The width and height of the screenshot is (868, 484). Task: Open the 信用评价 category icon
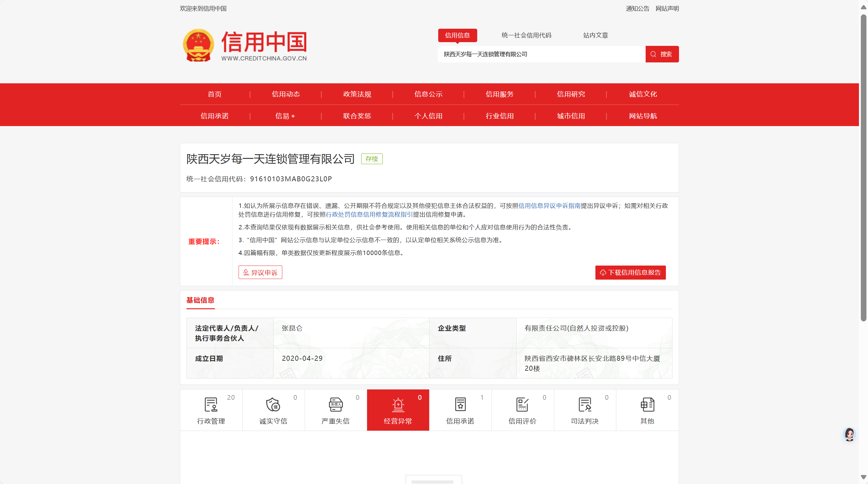522,404
